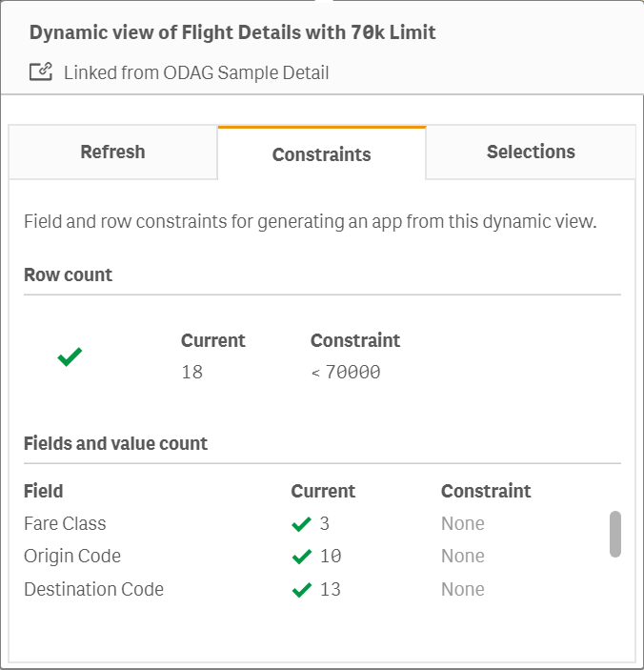Click the Origin Code current count 10

point(331,557)
